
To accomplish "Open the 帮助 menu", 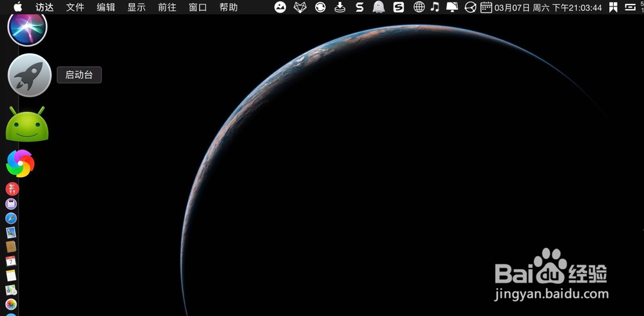I will 229,7.
